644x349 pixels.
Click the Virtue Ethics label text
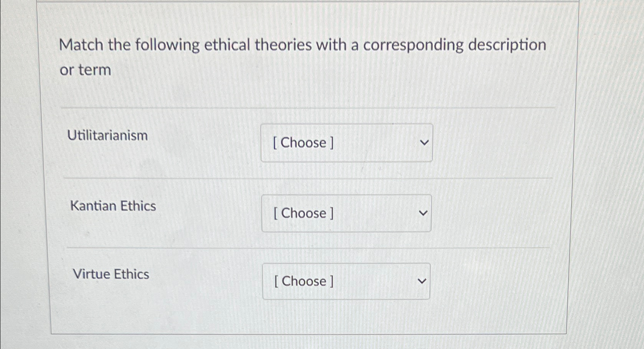[x=111, y=274]
